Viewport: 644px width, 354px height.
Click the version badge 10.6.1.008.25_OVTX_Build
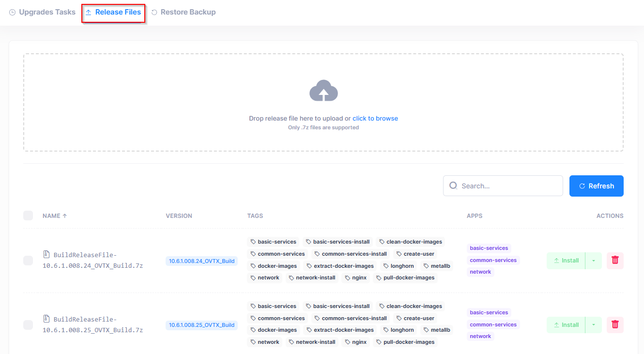201,325
